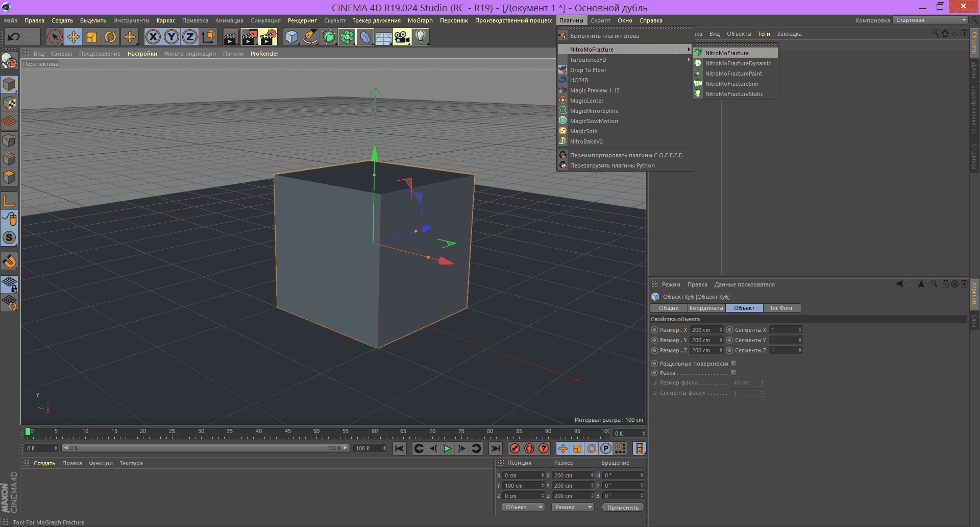Open attributes Режим menu
Screen dimensions: 980x527
click(671, 284)
